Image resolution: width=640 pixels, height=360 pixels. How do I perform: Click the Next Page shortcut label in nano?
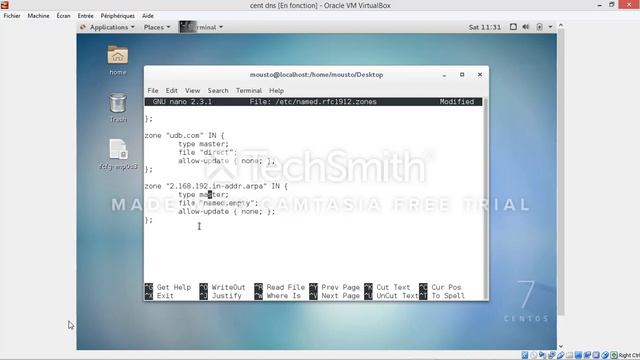click(x=340, y=296)
